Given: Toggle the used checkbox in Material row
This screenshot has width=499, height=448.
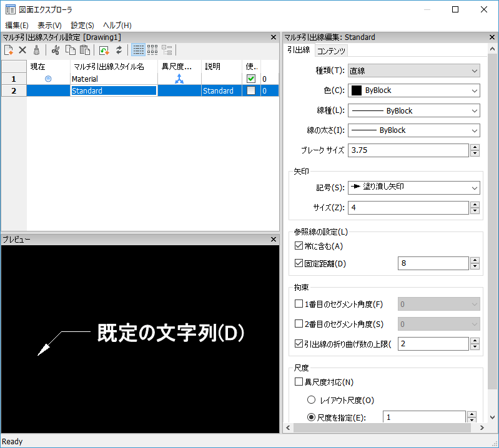Looking at the screenshot, I should (x=251, y=79).
